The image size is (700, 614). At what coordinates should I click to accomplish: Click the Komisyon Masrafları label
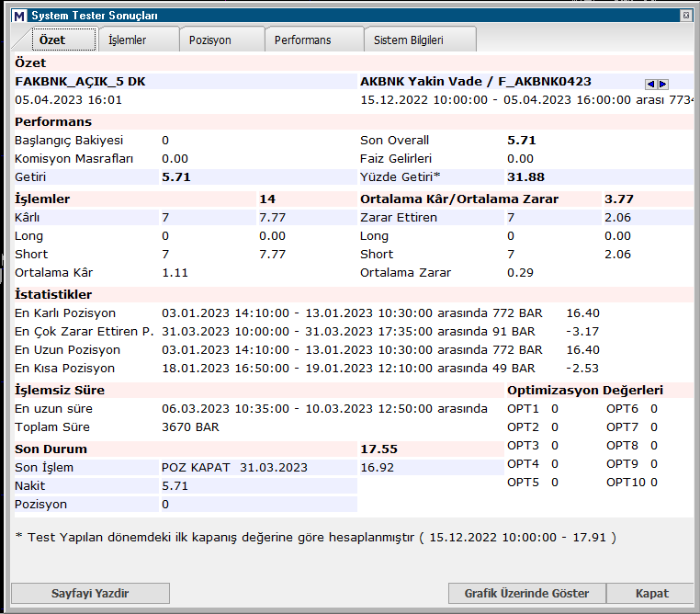click(73, 158)
